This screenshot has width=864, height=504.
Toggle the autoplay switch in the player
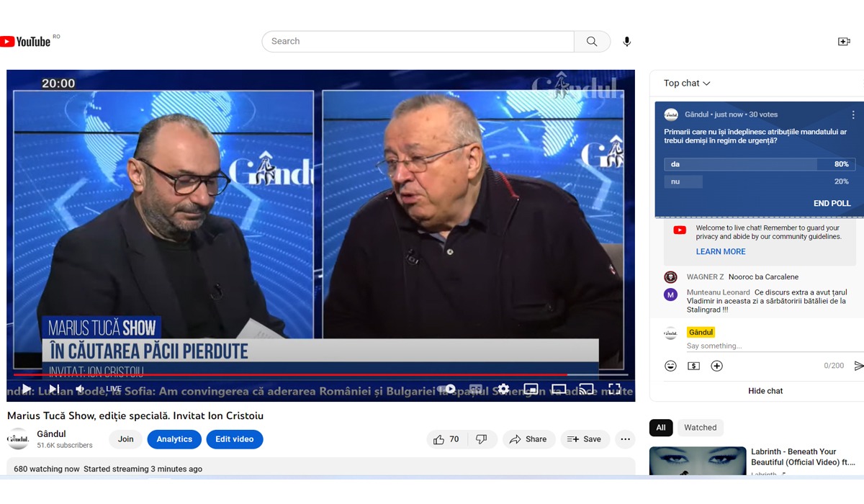pos(446,389)
